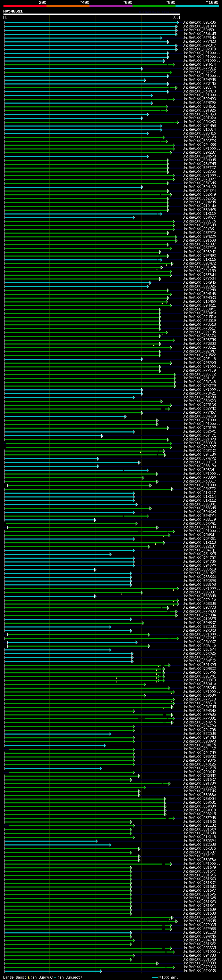This screenshot has width=222, height=980.
Task: Click the Large gaps legend text
Action: coord(43,977)
